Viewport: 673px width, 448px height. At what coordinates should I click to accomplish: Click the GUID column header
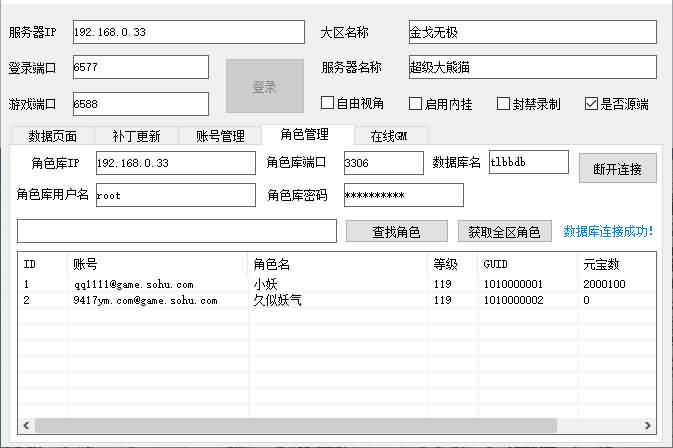[528, 264]
